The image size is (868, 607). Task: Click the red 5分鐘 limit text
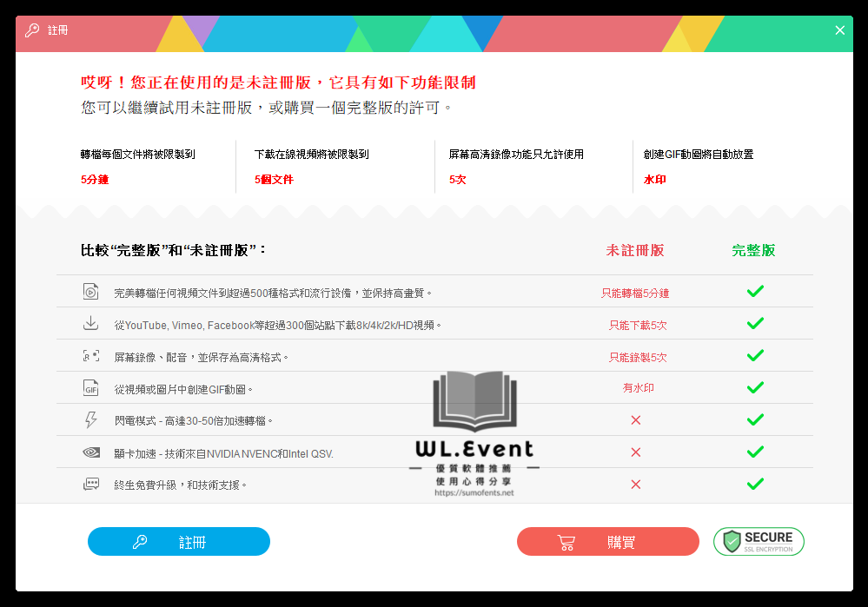pos(95,180)
